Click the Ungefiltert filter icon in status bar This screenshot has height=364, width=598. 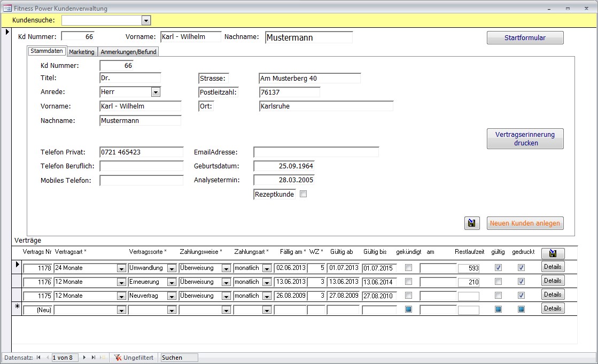(x=118, y=358)
